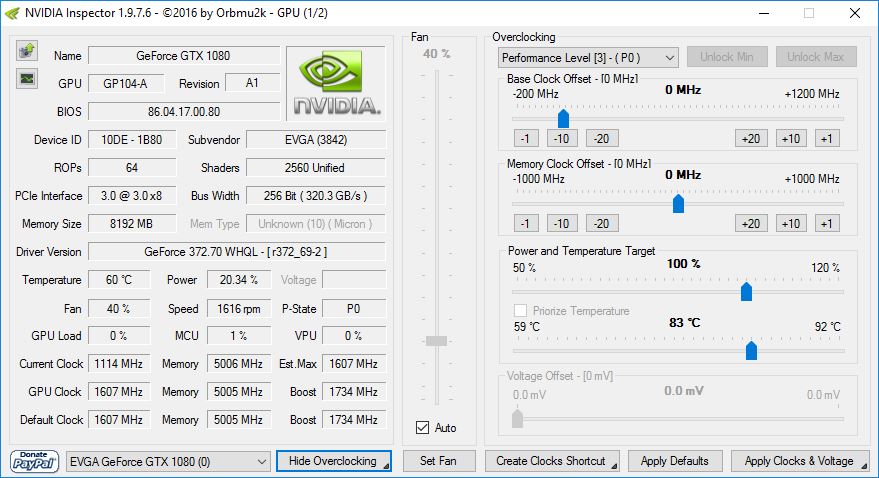Click the PayPal Donate button
The height and width of the screenshot is (478, 879).
[x=34, y=461]
